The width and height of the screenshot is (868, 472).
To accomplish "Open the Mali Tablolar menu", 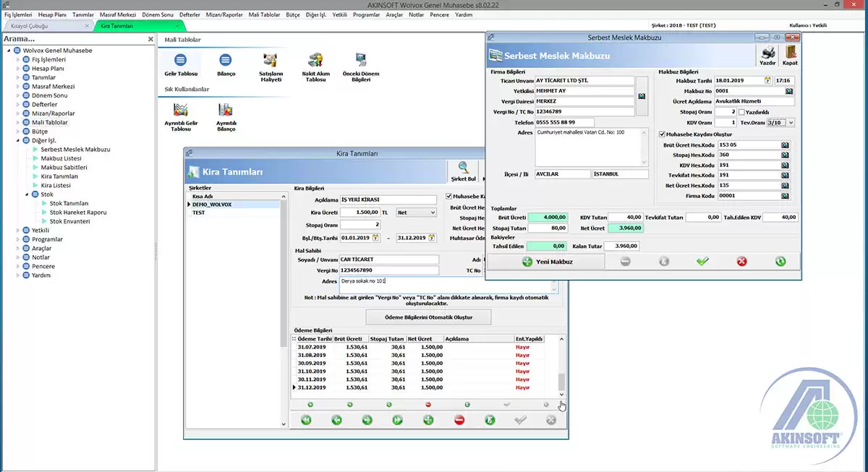I will pyautogui.click(x=264, y=14).
